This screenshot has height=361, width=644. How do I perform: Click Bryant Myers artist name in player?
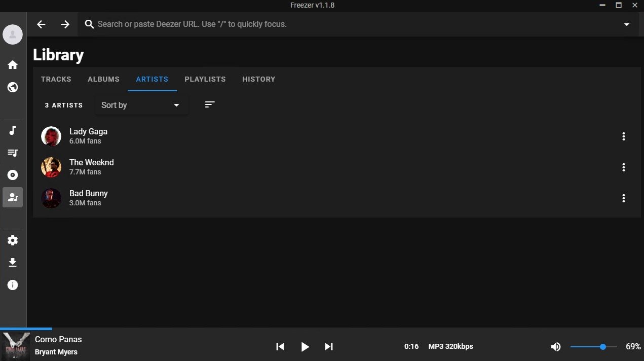pos(56,352)
